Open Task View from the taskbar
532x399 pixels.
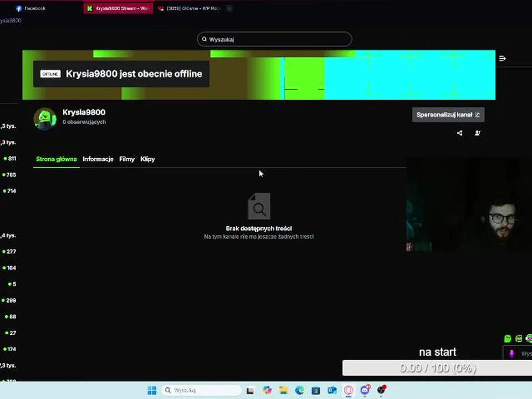[250, 391]
